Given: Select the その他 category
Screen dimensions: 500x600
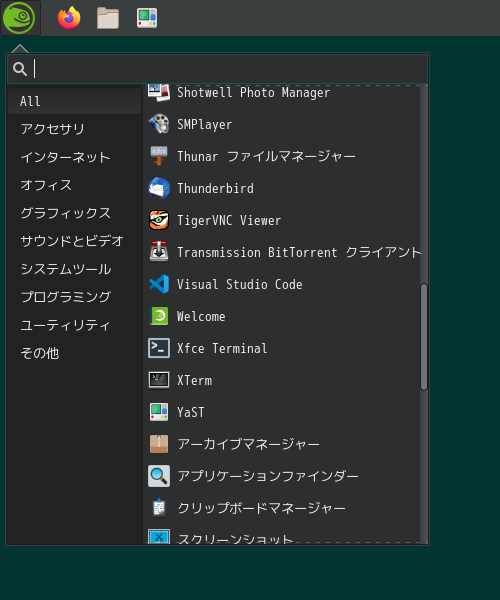Looking at the screenshot, I should click(x=74, y=353).
